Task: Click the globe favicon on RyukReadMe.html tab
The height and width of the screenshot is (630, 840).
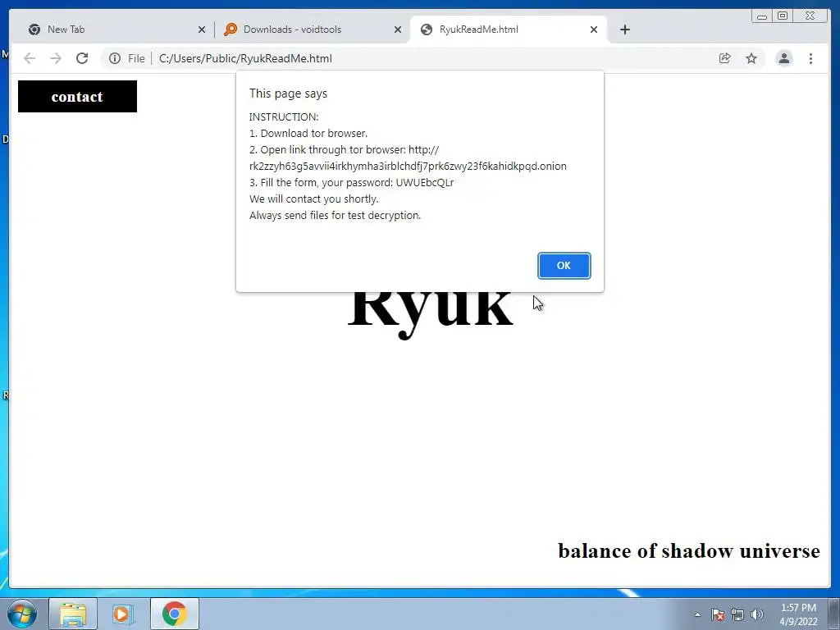Action: 427,30
